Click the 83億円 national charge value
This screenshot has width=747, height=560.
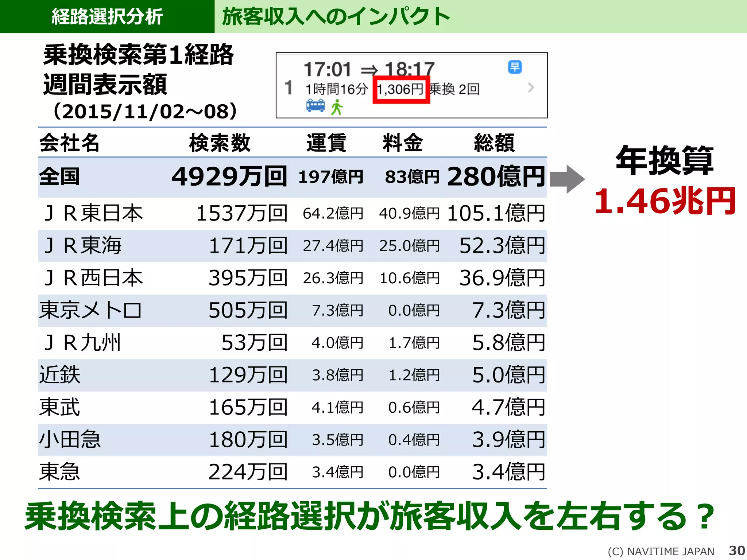click(x=412, y=177)
